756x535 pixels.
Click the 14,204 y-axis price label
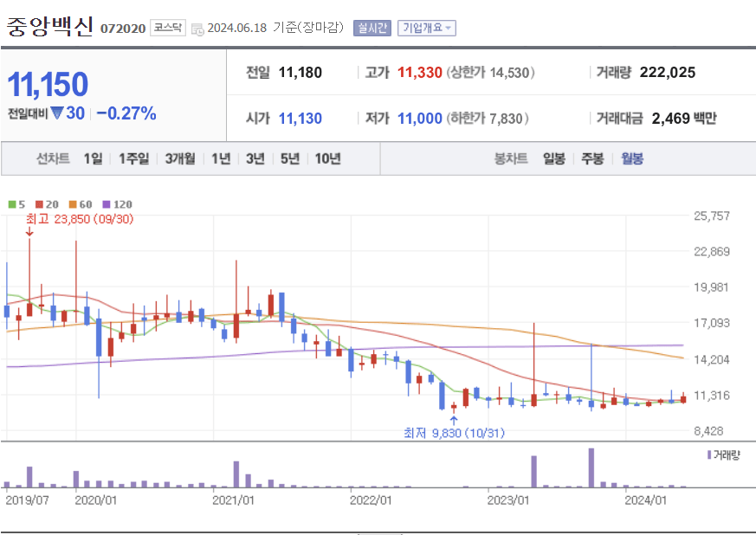(x=712, y=359)
